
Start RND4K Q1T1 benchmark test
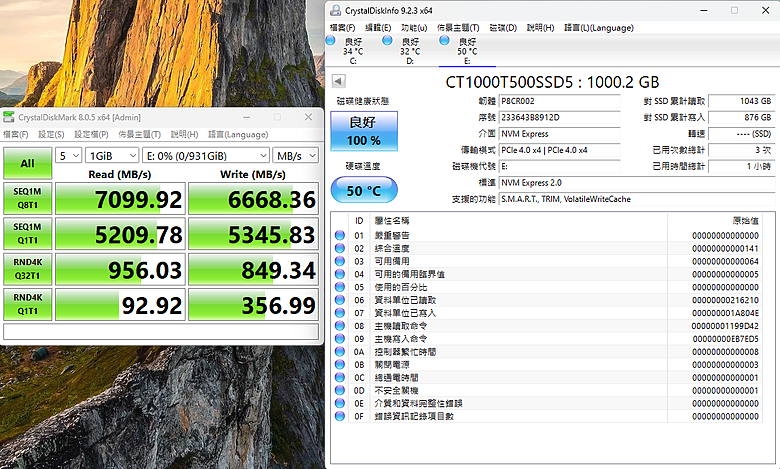[27, 304]
